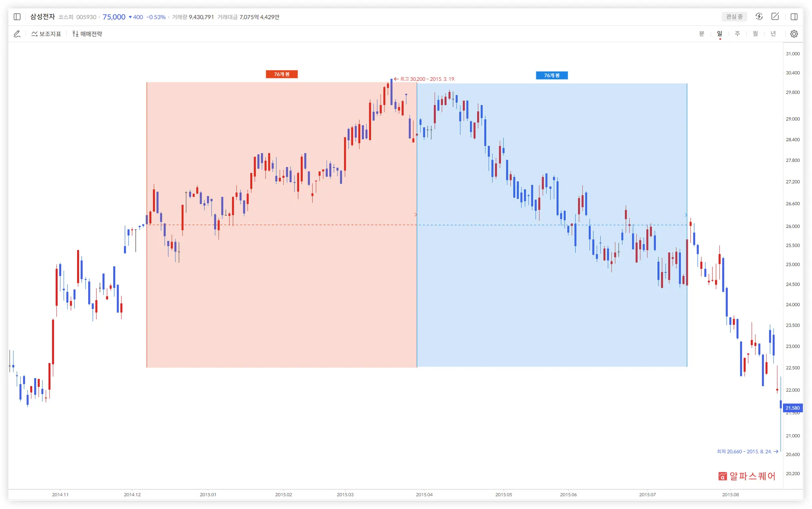
Task: Open the note edit icon
Action: 775,17
